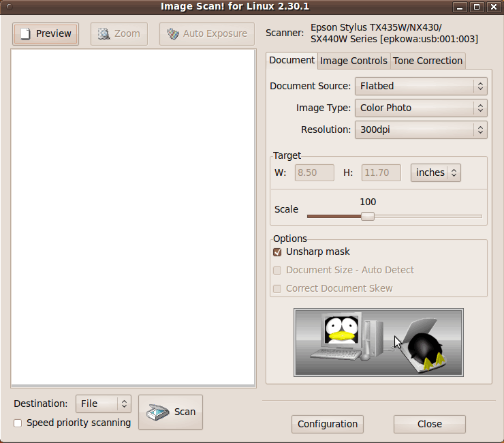Click the scale value 100 text

pos(368,202)
